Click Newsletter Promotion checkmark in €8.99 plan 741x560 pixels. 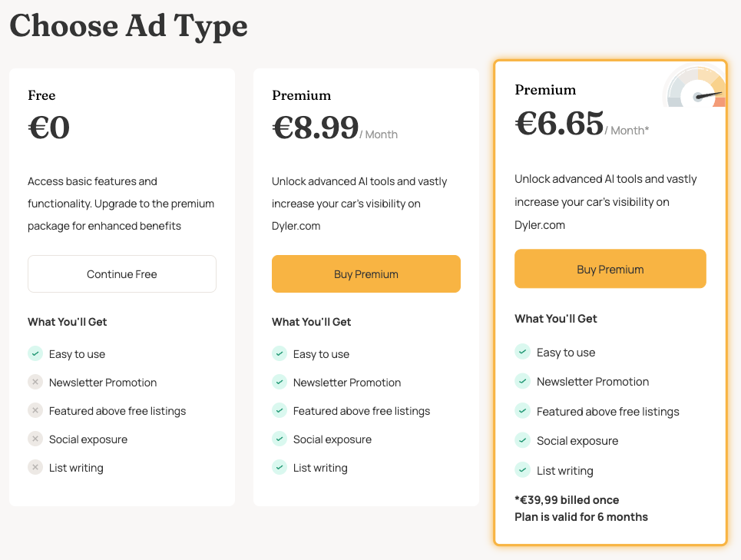(x=280, y=382)
